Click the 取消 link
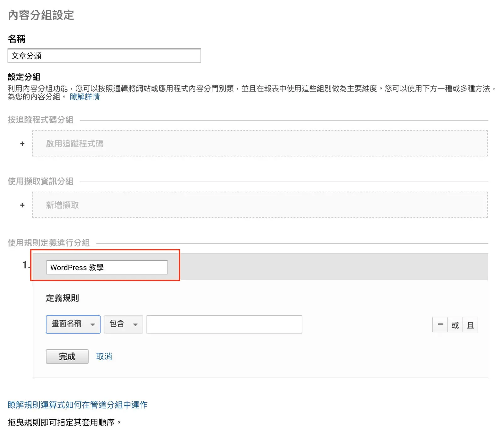Image resolution: width=504 pixels, height=436 pixels. [104, 356]
